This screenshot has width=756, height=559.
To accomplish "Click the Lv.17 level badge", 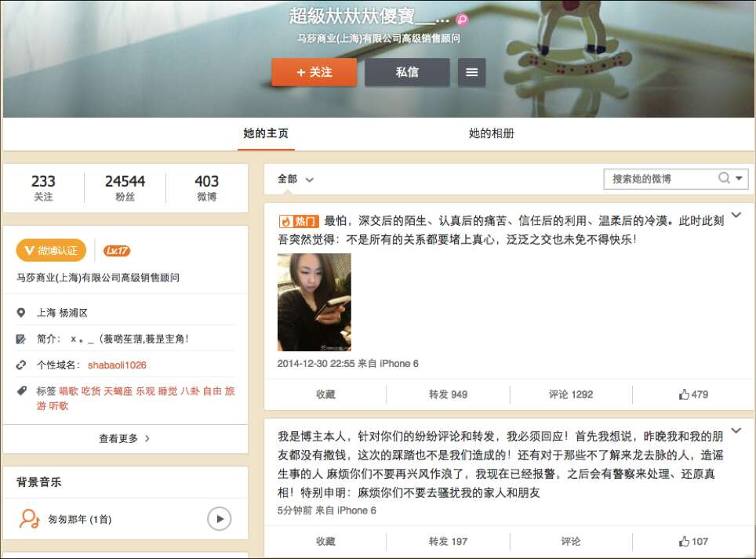I will click(x=117, y=251).
